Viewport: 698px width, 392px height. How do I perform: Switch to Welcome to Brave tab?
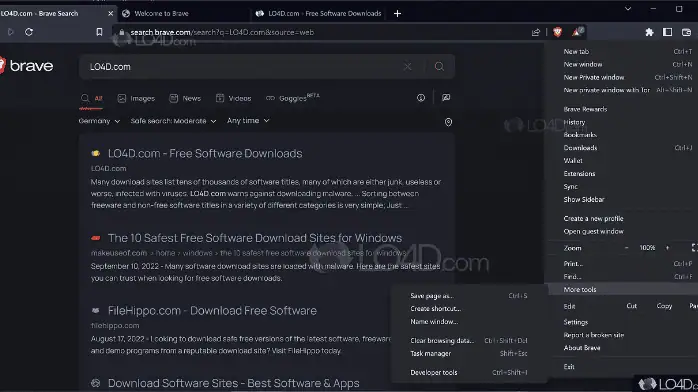161,14
